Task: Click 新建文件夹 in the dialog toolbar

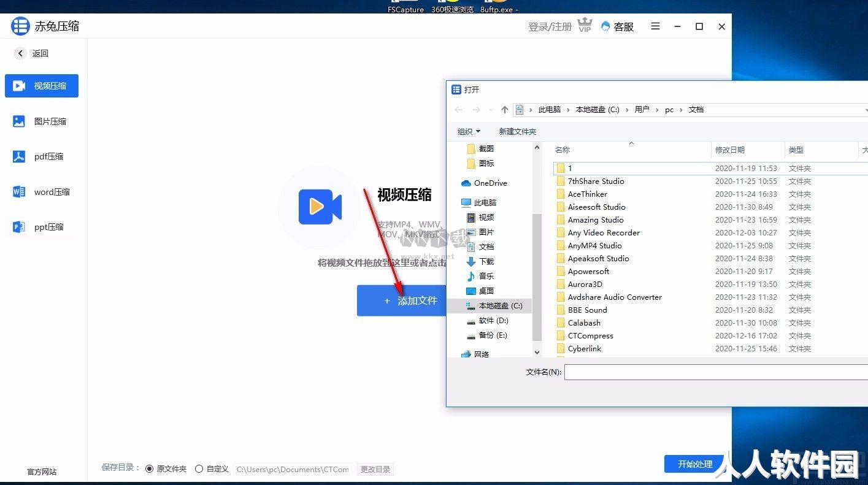Action: click(x=518, y=131)
